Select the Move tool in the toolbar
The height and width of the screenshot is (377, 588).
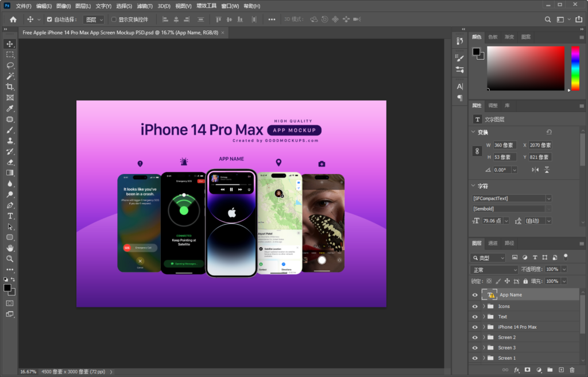coord(10,44)
